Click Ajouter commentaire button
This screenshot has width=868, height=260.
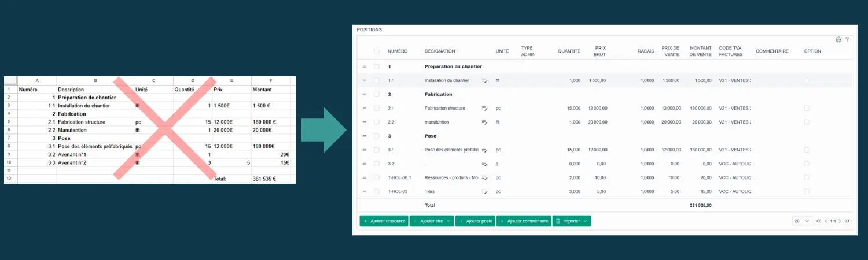pyautogui.click(x=524, y=221)
